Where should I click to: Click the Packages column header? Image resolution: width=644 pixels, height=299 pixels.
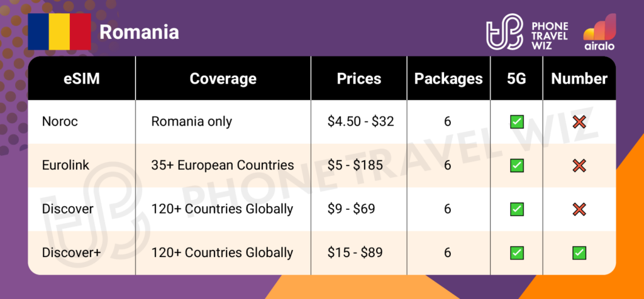(x=448, y=79)
